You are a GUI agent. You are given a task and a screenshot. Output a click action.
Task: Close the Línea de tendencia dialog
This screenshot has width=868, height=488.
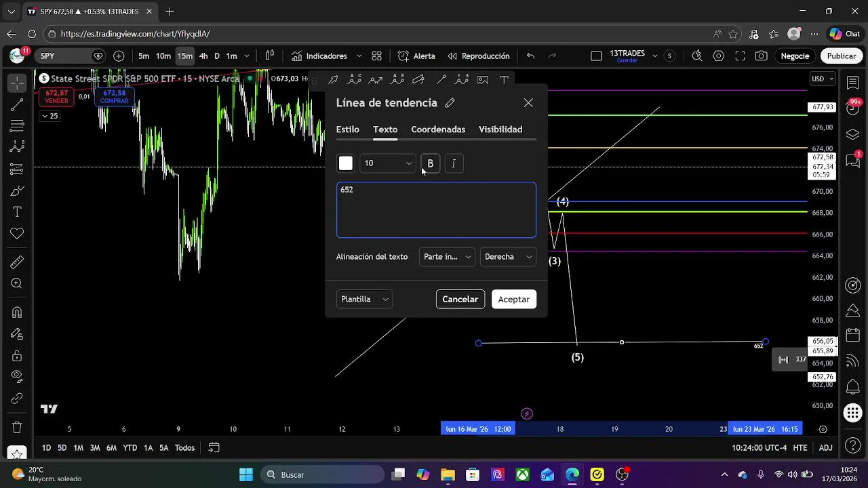(x=528, y=103)
